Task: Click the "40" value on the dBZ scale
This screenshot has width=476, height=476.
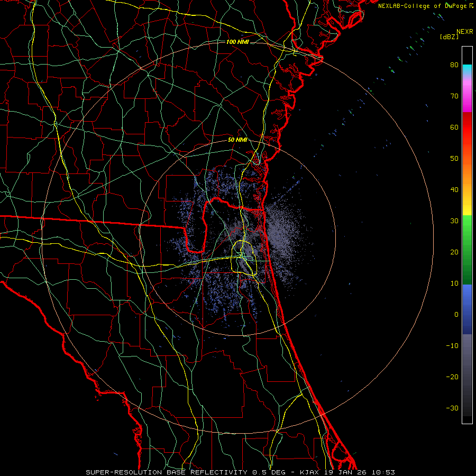Action: pos(454,190)
